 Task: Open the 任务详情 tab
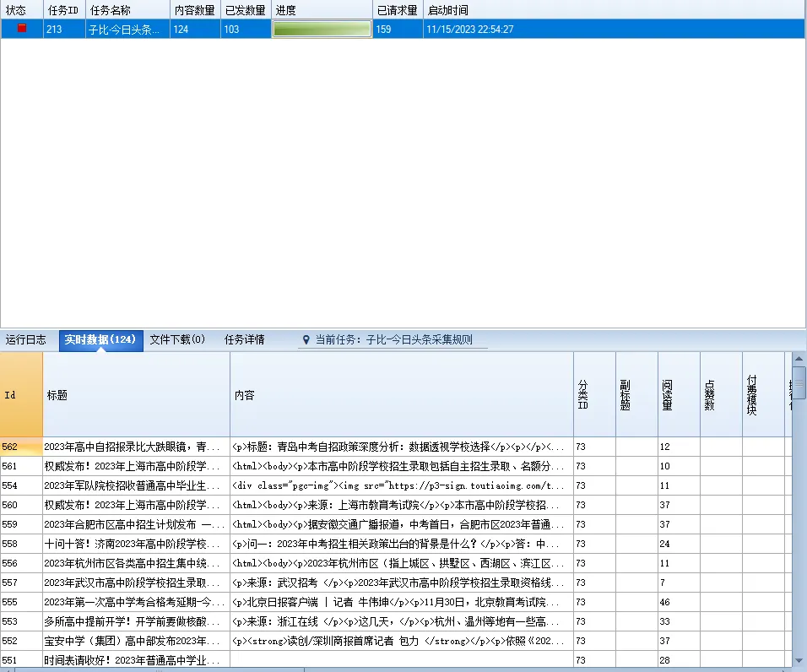[245, 339]
